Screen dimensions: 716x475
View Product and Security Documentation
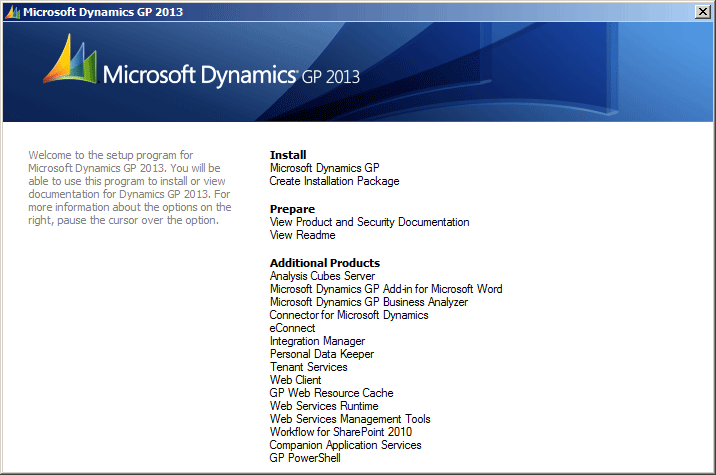(369, 222)
